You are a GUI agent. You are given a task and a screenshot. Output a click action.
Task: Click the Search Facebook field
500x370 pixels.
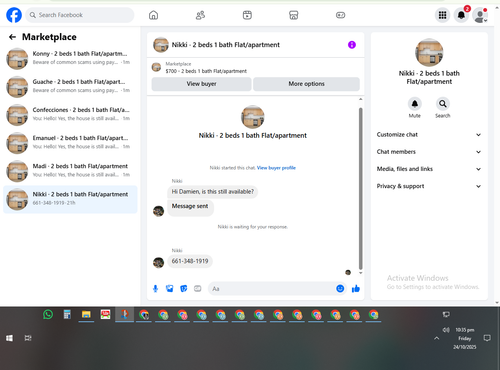point(80,15)
